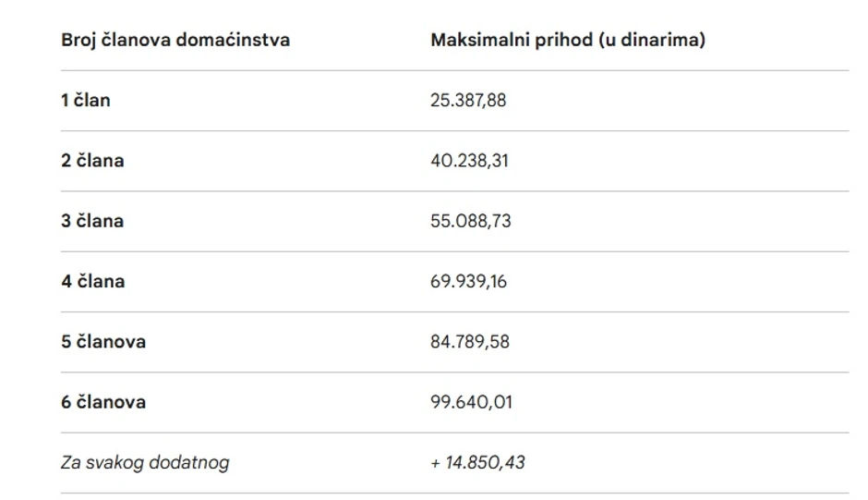
Task: Click the italic 'Za svakog dodatnog' label
Action: [x=145, y=463]
